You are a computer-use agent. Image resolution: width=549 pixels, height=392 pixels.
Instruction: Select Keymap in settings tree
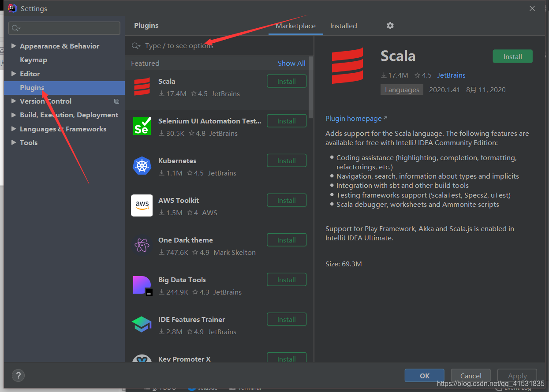point(34,60)
